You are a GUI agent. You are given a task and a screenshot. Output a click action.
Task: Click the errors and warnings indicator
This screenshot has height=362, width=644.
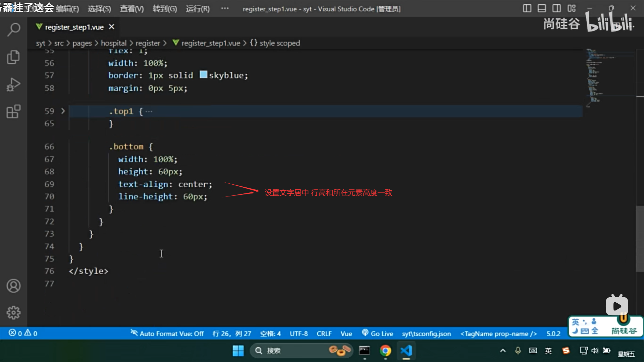[x=23, y=333]
